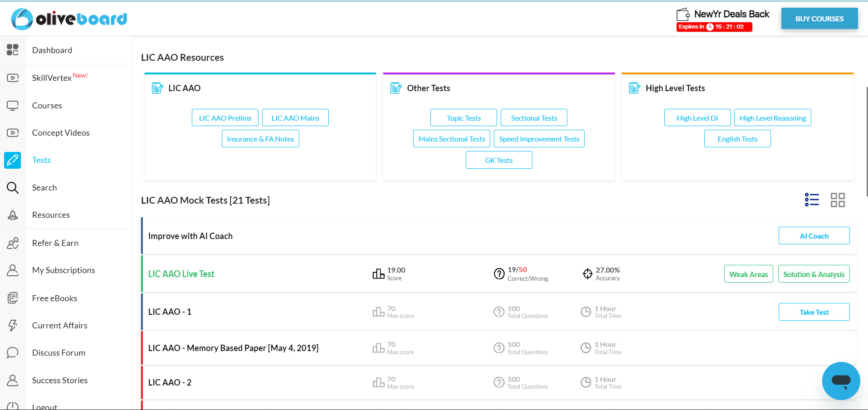
Task: Open Concept Videos using its sidebar icon
Action: coord(13,132)
